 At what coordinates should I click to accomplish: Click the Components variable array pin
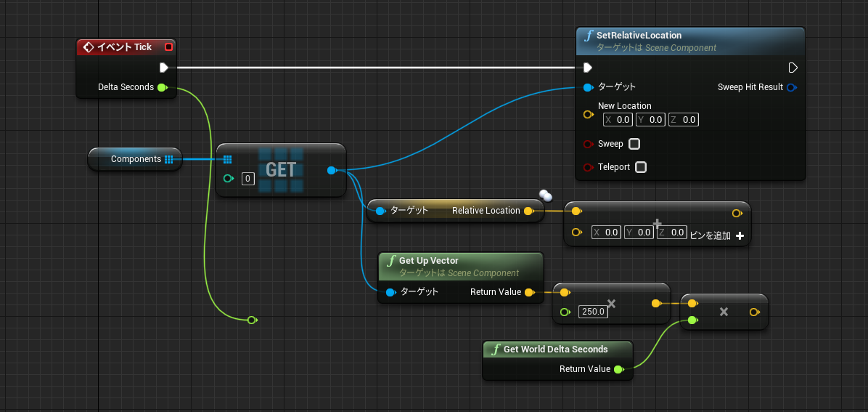(x=169, y=159)
